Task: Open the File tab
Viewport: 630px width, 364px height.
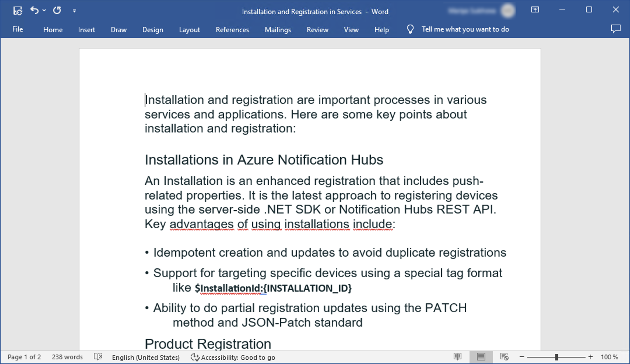Action: coord(17,29)
